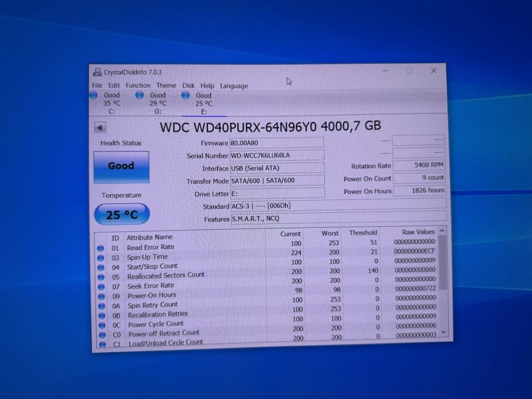Click the Power On Hours value 1826 hours
The width and height of the screenshot is (532, 399).
(x=419, y=190)
